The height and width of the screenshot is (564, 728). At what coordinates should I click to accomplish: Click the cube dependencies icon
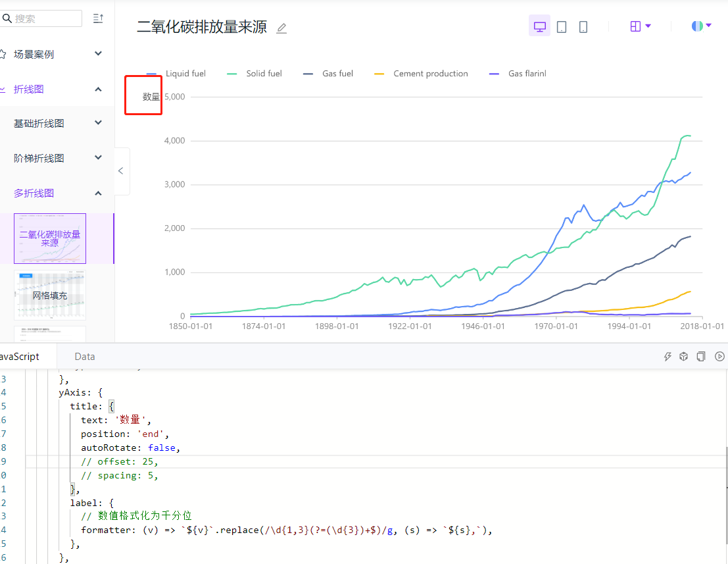pyautogui.click(x=684, y=356)
